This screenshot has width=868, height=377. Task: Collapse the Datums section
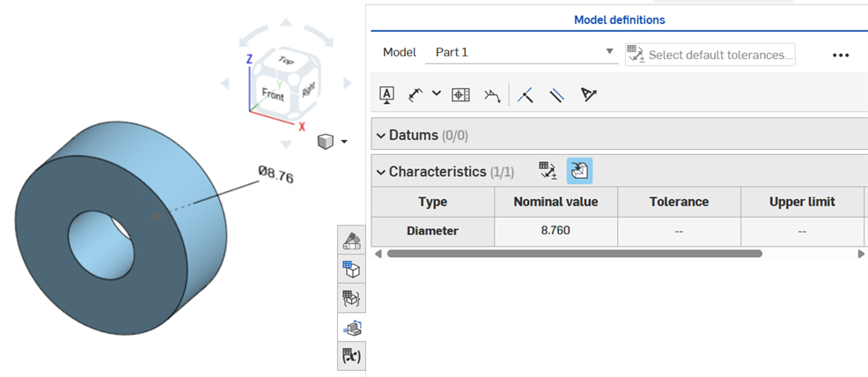(x=381, y=136)
